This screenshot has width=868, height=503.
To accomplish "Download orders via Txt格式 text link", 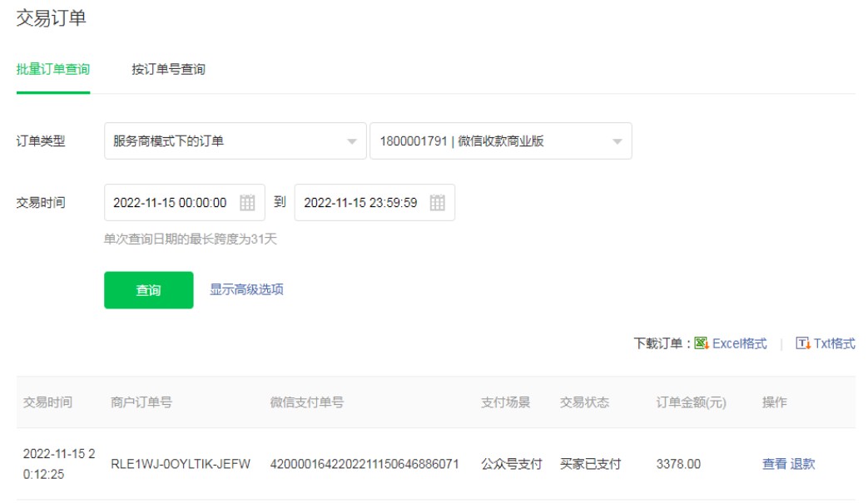I will tap(834, 343).
